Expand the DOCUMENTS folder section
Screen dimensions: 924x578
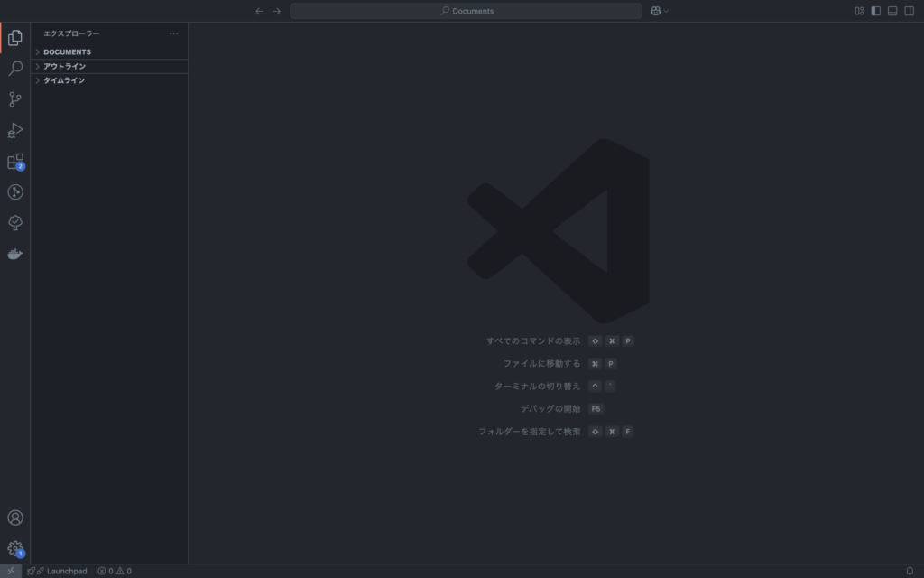pyautogui.click(x=67, y=52)
